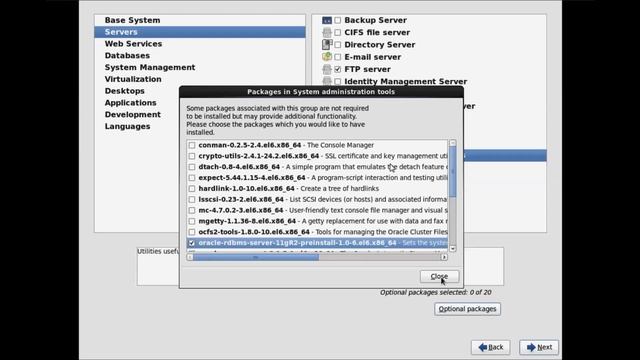Image resolution: width=640 pixels, height=360 pixels.
Task: Click the package list scroll-up arrow
Action: [x=453, y=143]
